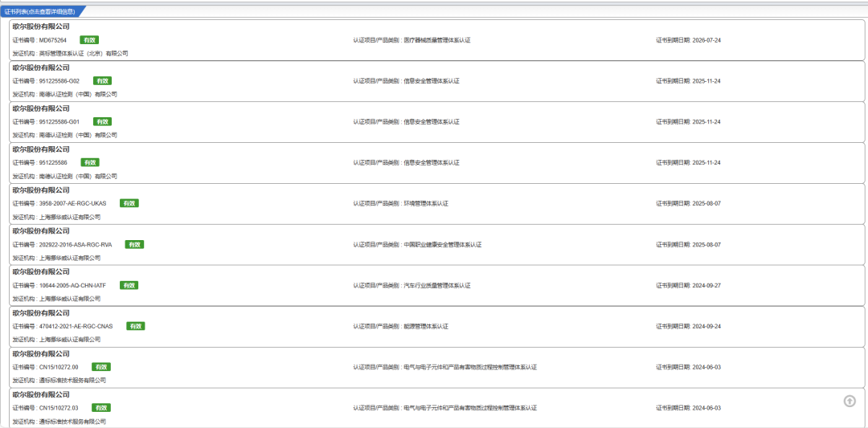Click the company name above MD675264

coord(41,26)
